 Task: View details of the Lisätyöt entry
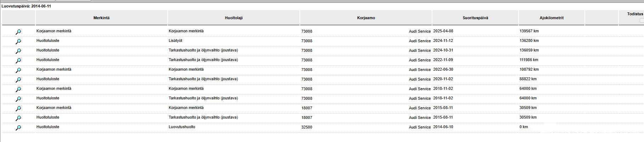pyautogui.click(x=18, y=42)
